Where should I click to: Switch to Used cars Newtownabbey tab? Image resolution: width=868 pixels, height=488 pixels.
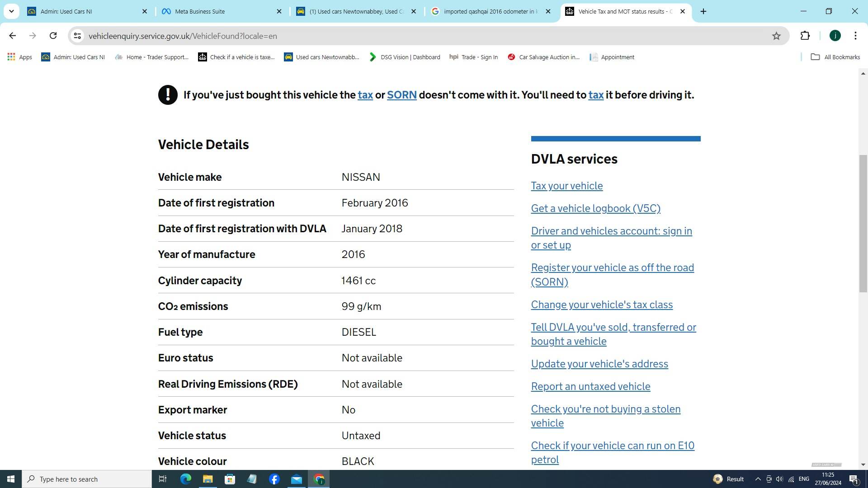357,11
